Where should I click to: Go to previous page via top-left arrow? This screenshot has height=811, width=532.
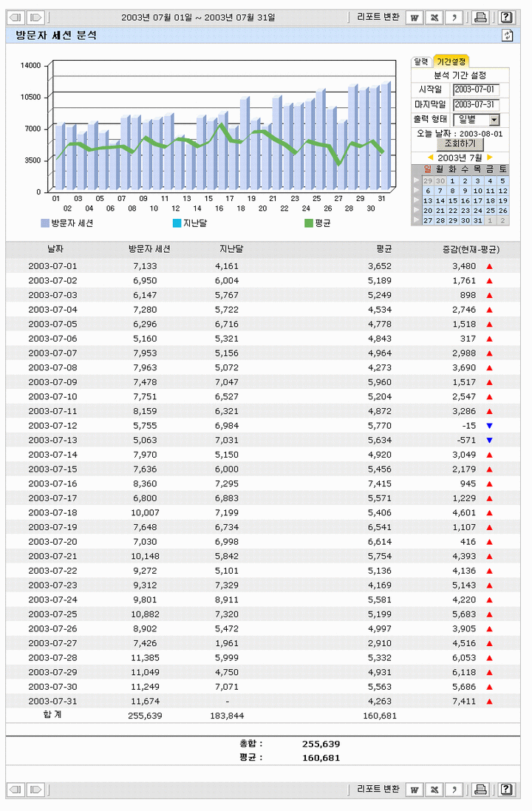16,17
